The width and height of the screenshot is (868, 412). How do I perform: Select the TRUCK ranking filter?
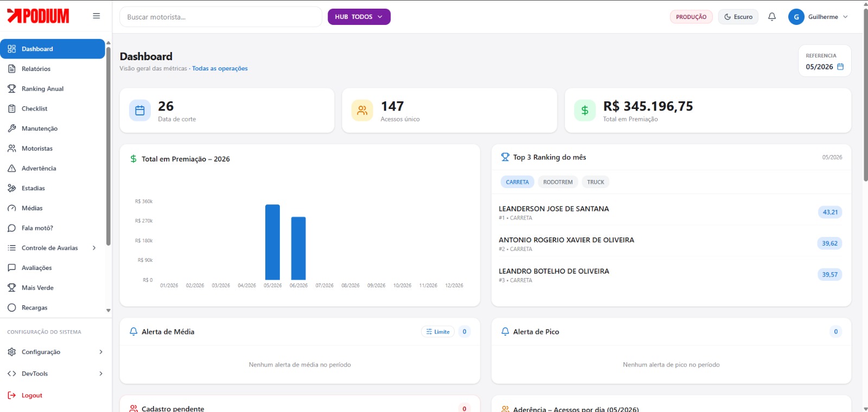coord(595,182)
